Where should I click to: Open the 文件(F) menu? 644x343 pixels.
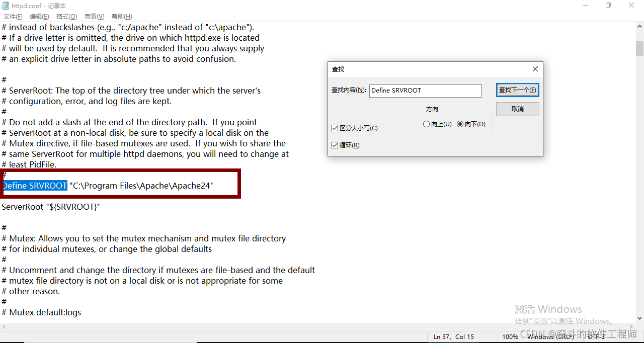pos(13,17)
